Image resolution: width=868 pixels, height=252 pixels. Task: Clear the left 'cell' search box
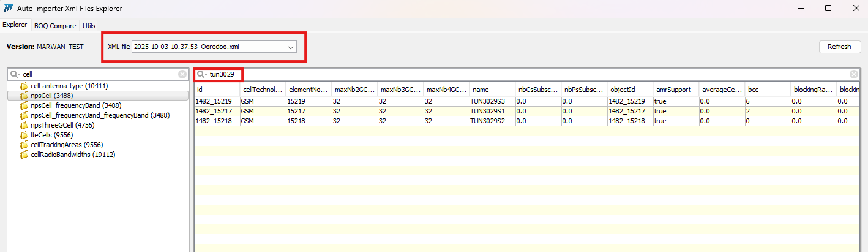click(182, 74)
